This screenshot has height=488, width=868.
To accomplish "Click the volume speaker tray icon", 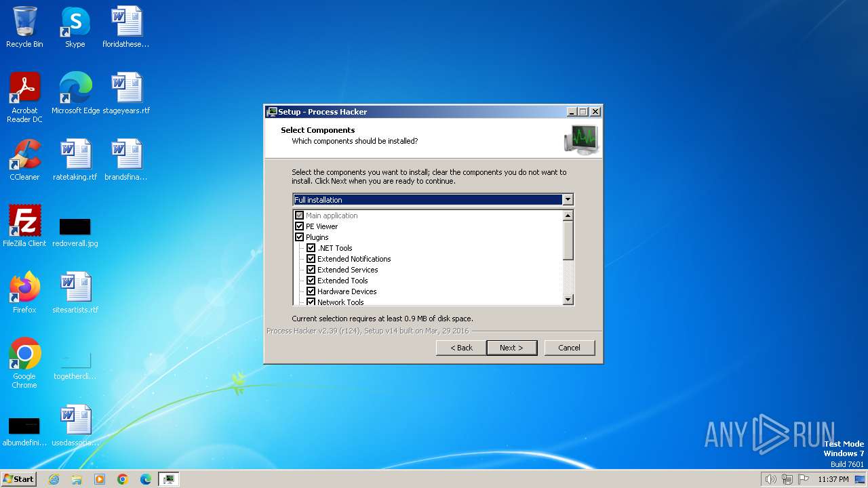I will coord(770,479).
